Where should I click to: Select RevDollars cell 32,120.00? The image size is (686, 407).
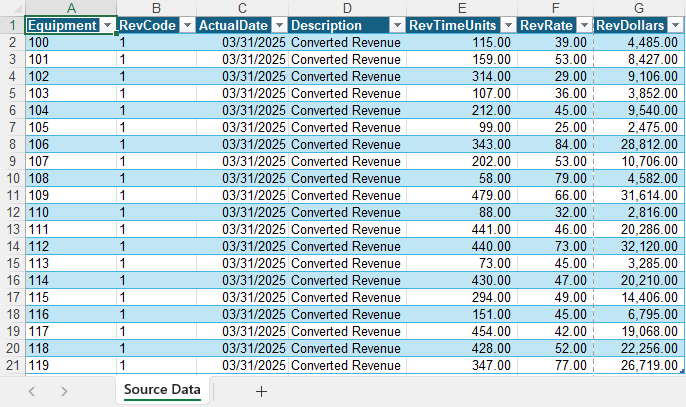(x=639, y=246)
